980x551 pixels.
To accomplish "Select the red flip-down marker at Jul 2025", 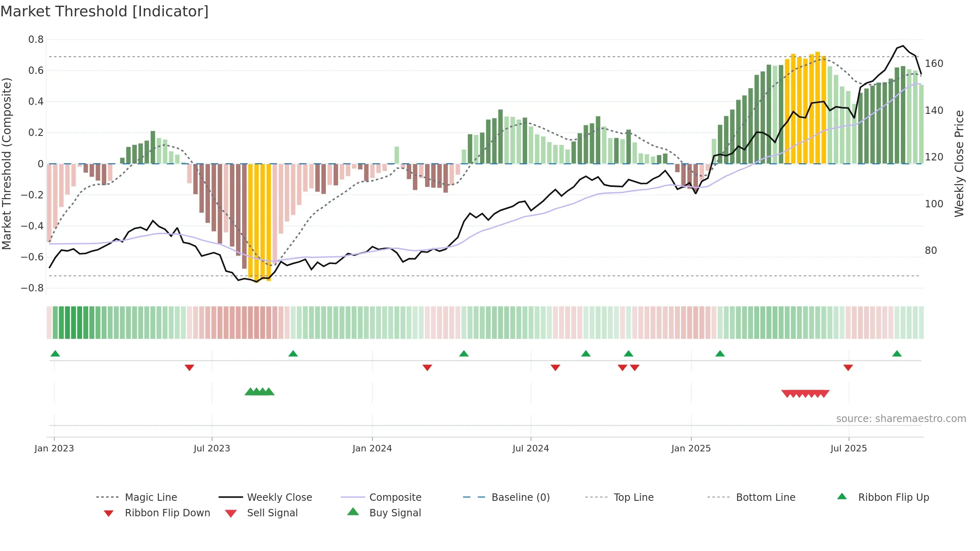I will pyautogui.click(x=848, y=368).
